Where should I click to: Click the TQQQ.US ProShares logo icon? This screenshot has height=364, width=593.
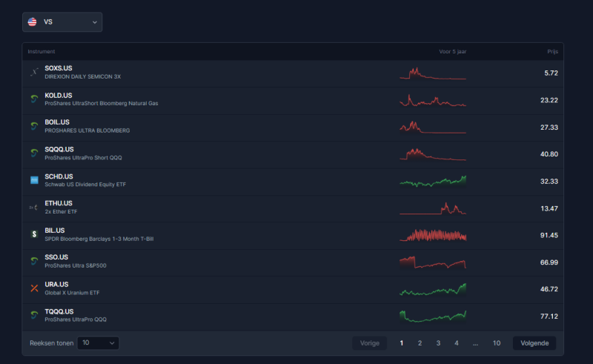tap(34, 315)
